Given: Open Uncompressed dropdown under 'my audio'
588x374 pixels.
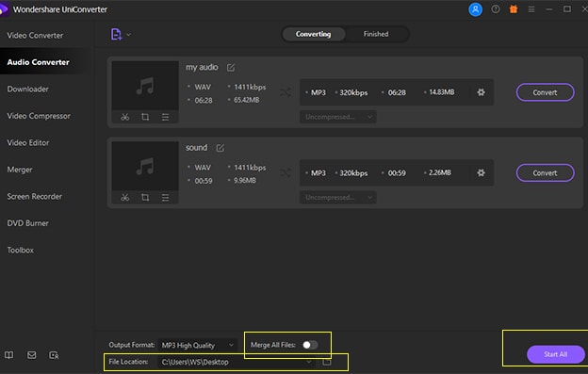Looking at the screenshot, I should [338, 117].
